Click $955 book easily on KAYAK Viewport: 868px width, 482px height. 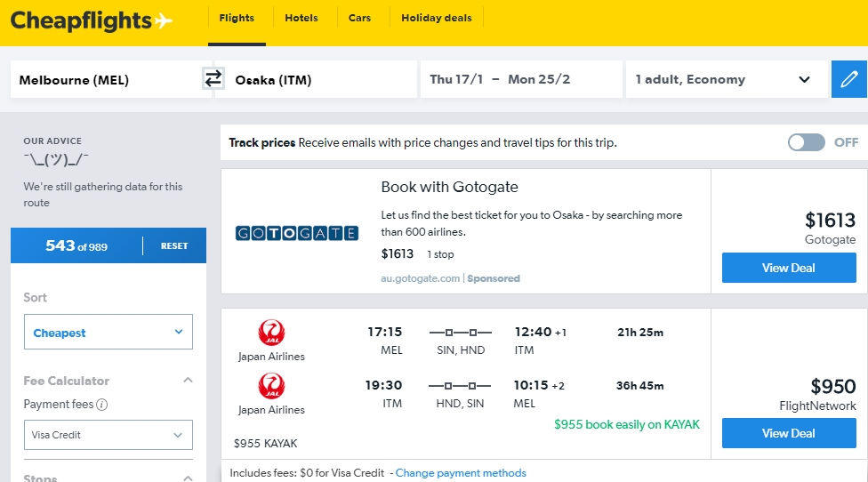[x=627, y=424]
